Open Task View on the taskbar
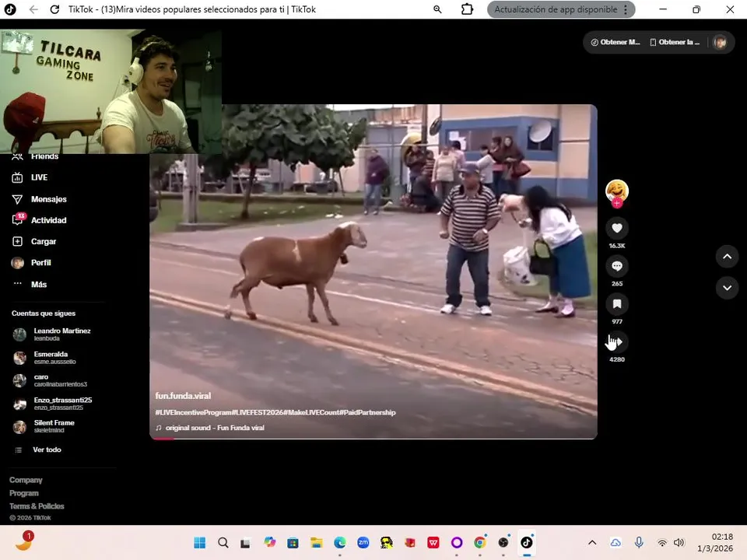747x560 pixels. tap(246, 542)
